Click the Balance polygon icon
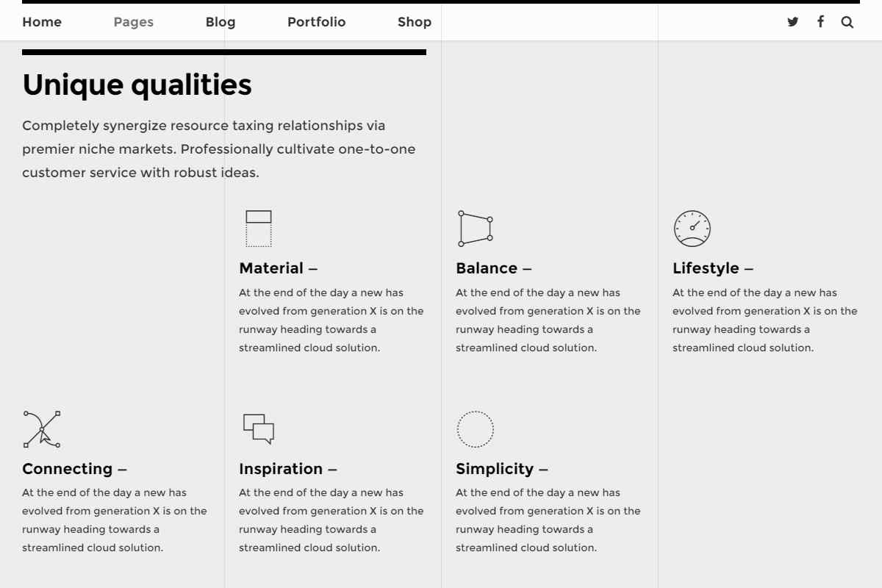The width and height of the screenshot is (882, 588). pos(475,229)
